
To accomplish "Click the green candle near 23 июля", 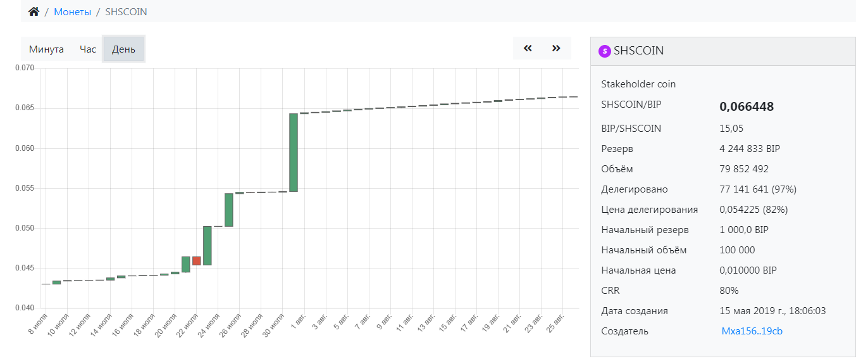I will coord(207,246).
